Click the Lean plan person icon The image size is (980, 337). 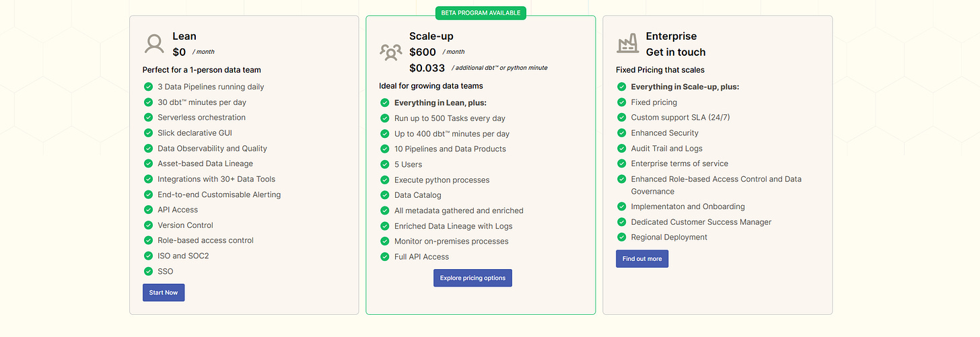(x=154, y=44)
